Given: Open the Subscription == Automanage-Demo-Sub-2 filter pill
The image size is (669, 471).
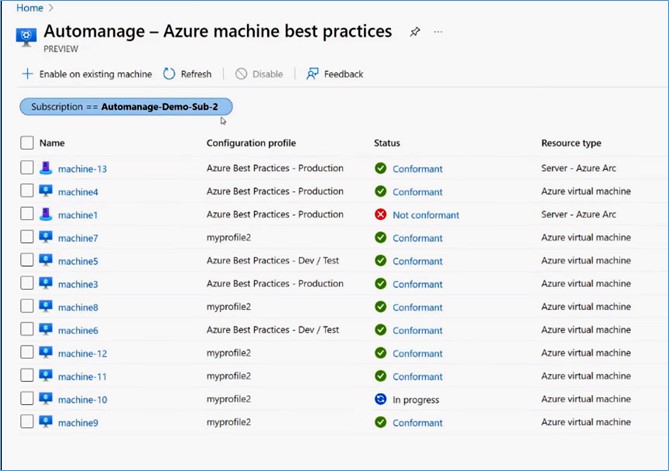Looking at the screenshot, I should [x=126, y=107].
